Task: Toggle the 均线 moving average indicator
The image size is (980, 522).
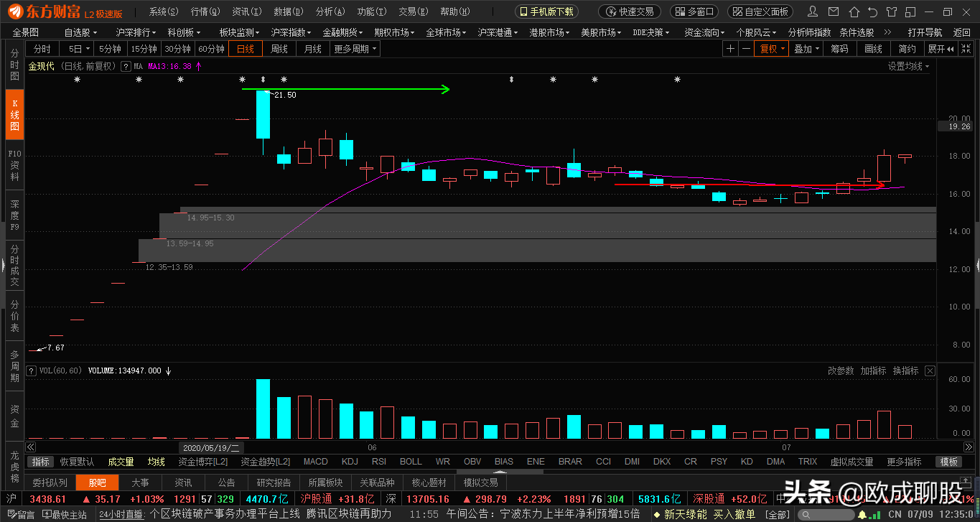Action: 156,462
